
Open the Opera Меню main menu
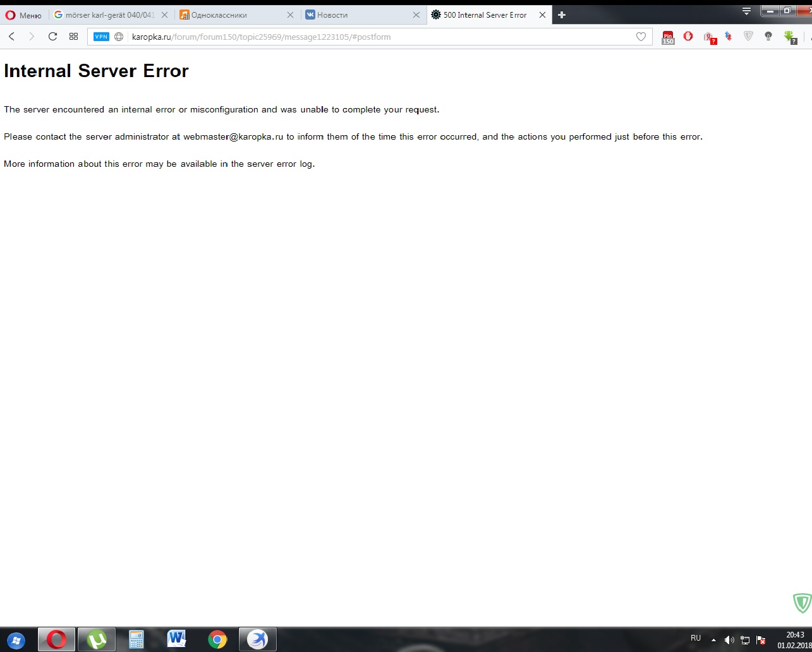(x=23, y=15)
